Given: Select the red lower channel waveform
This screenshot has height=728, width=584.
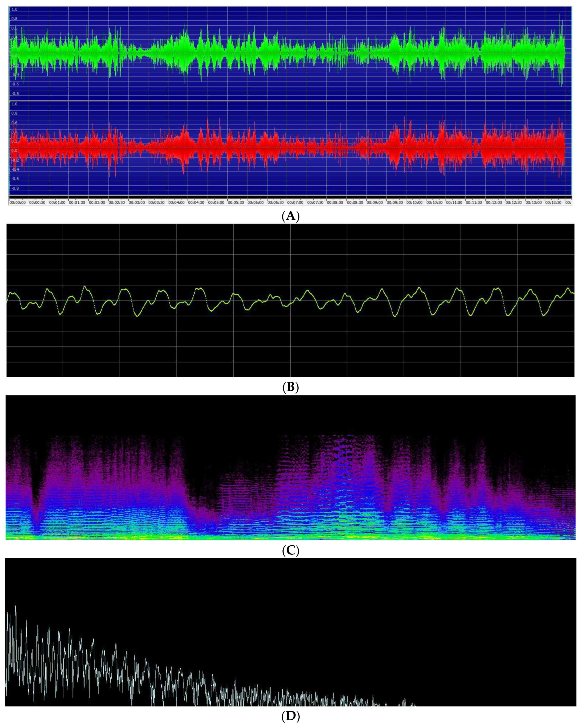Looking at the screenshot, I should (290, 148).
